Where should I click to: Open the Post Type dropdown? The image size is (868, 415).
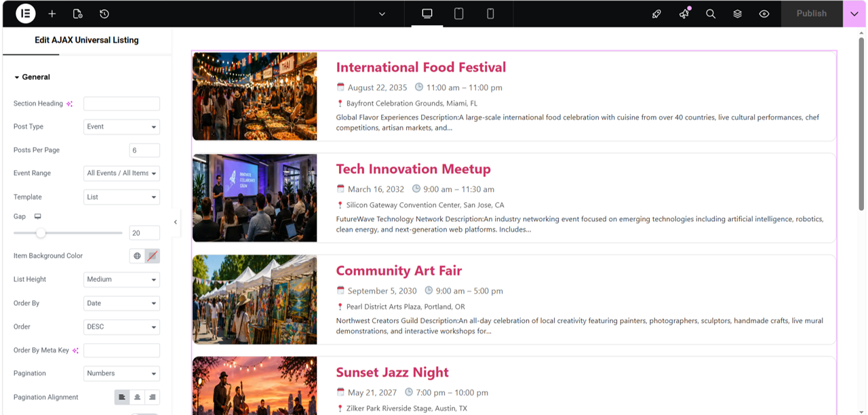pyautogui.click(x=122, y=127)
